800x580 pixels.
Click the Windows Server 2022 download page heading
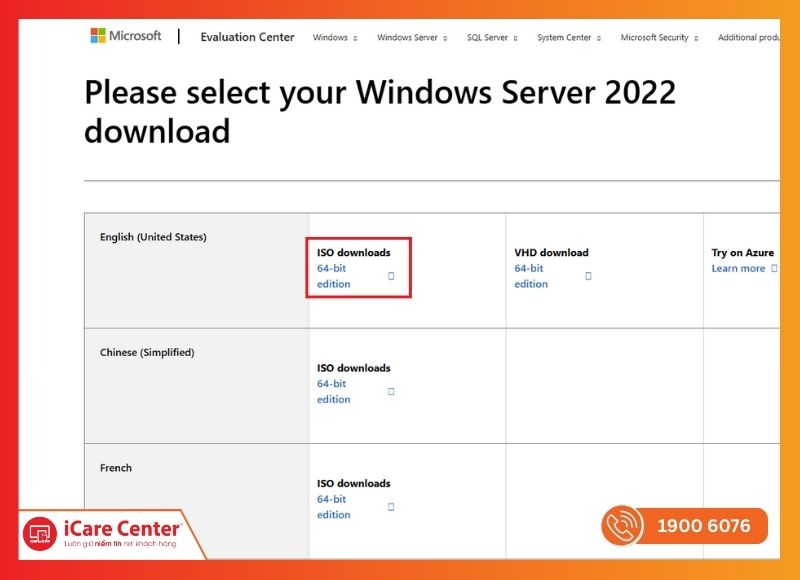380,112
